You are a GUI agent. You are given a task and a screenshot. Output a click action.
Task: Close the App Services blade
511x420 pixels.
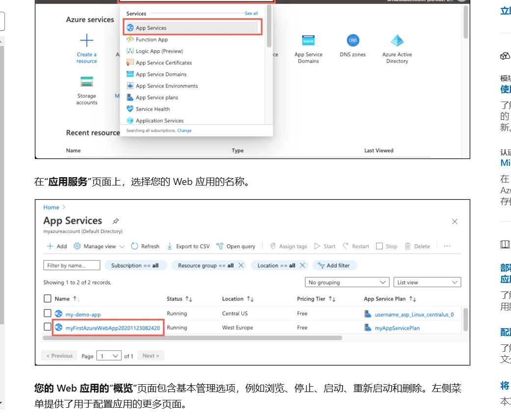[x=455, y=222]
